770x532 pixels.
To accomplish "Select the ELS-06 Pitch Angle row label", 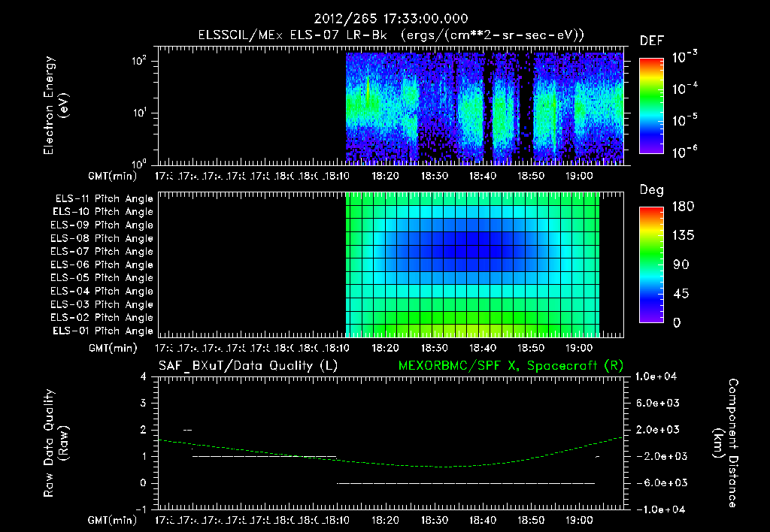I will click(x=102, y=264).
